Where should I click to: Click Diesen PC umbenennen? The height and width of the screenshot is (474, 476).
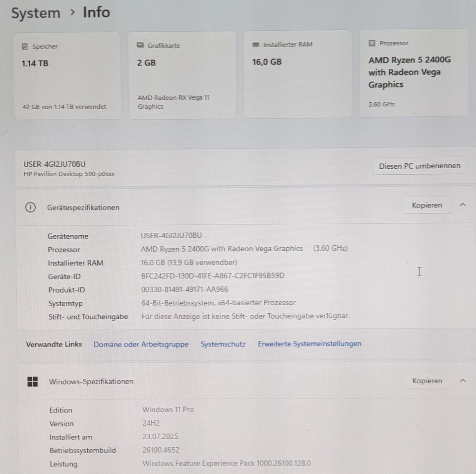tap(419, 166)
